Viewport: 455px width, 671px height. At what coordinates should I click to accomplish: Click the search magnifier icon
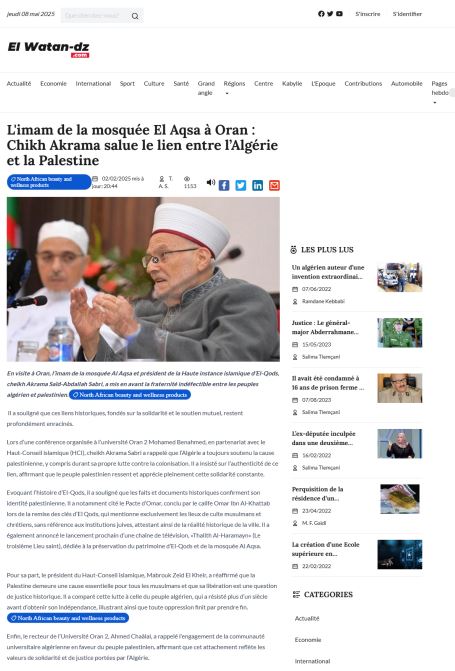pyautogui.click(x=135, y=16)
